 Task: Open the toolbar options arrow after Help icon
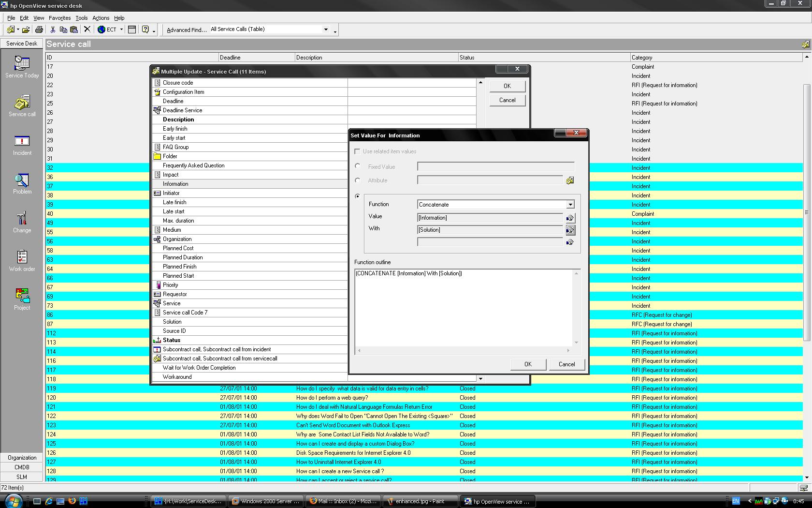coord(154,31)
